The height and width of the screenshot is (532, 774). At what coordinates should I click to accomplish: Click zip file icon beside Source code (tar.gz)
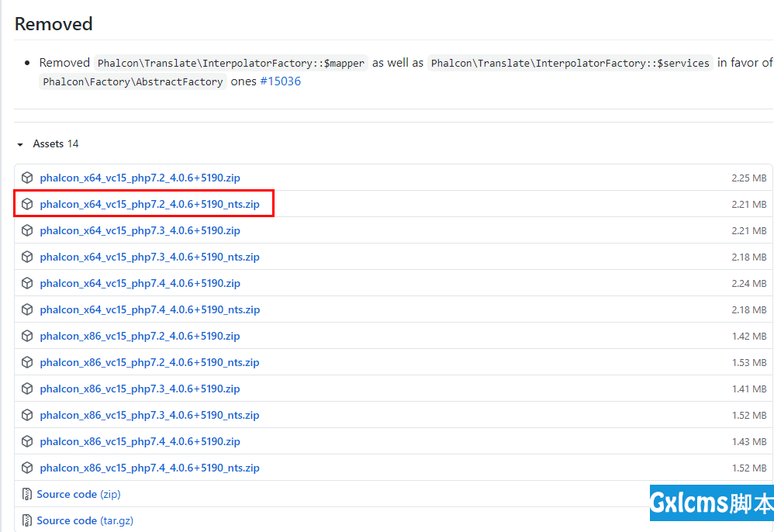26,520
